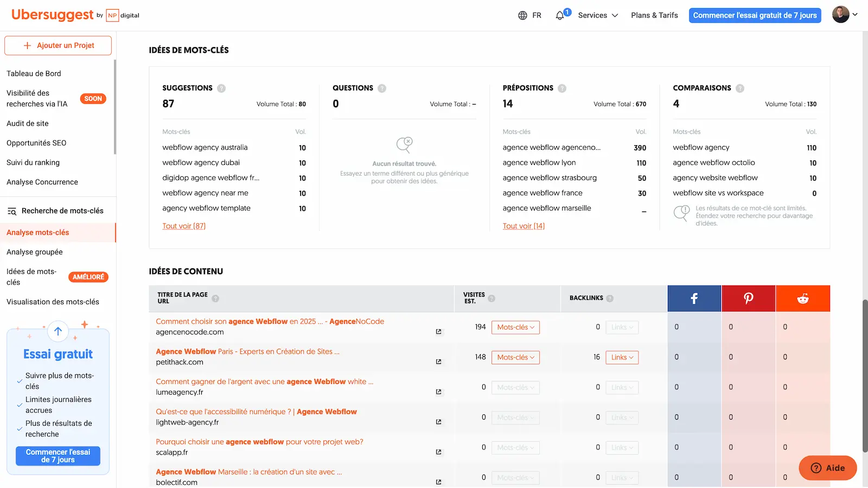This screenshot has height=488, width=868.
Task: Open scalapp.fr external link icon
Action: (x=438, y=452)
